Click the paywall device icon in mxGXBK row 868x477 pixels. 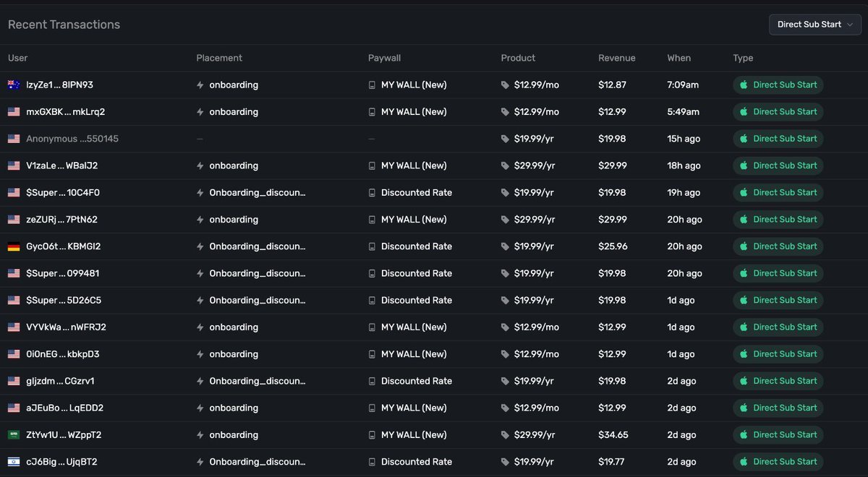[372, 112]
